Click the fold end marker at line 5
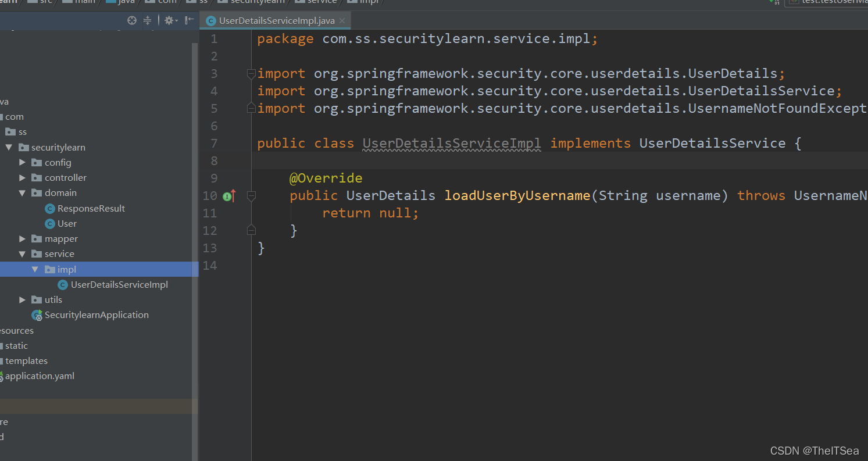Viewport: 868px width, 461px height. 251,108
